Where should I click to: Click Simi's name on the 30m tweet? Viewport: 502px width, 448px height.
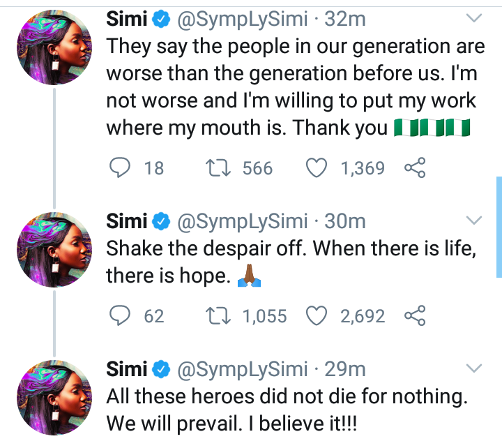coord(126,221)
